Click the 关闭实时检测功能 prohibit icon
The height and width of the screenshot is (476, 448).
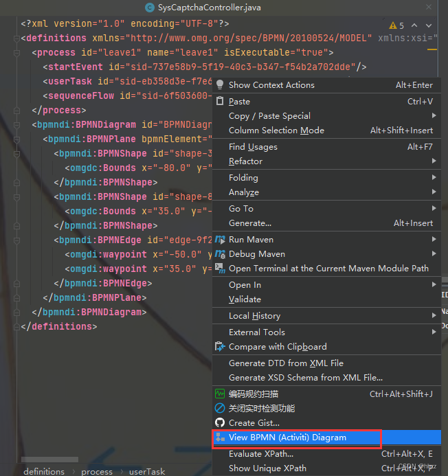click(220, 408)
